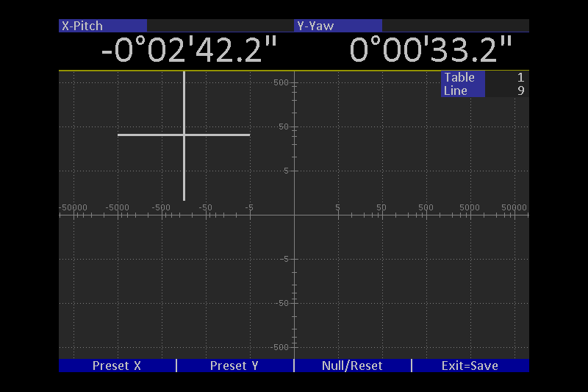Click the -5000 label on the horizontal axis
588x392 pixels.
118,207
